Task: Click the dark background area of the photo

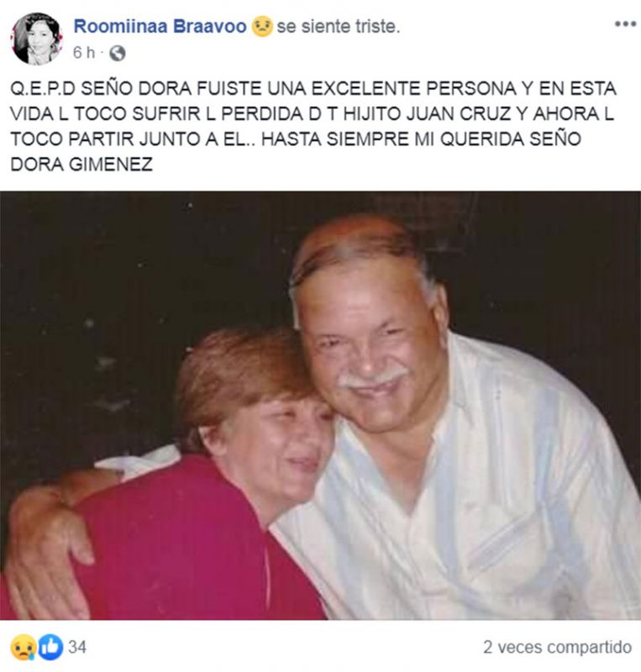Action: (x=108, y=279)
